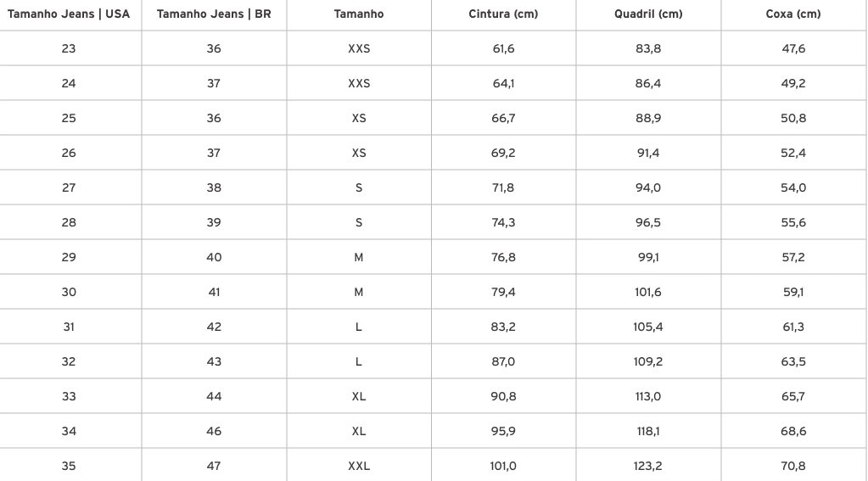Click the 'Tamanho Jeans | BR' column header
The height and width of the screenshot is (481, 868).
point(214,14)
